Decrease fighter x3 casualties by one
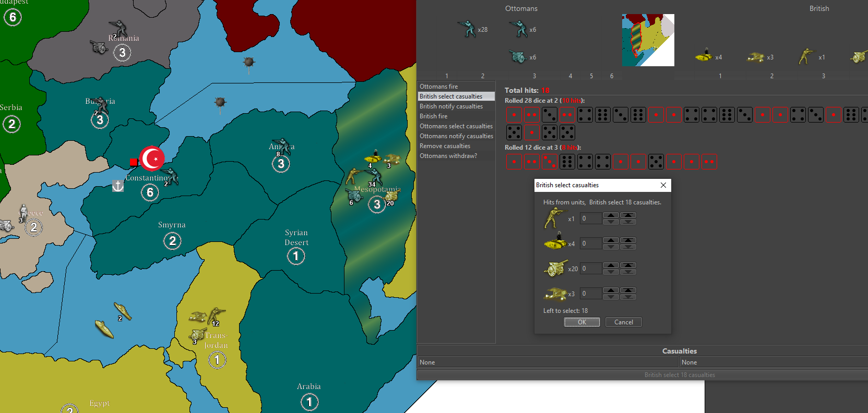Screen dimensions: 868x413 coord(611,297)
